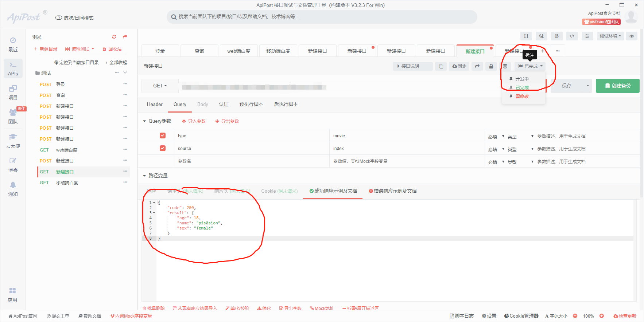
Task: Click the database stack icon
Action: coord(505,66)
